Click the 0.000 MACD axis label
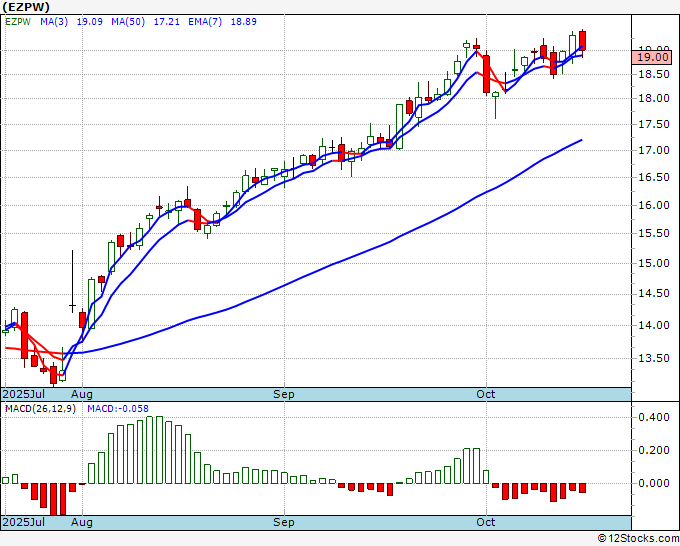The width and height of the screenshot is (680, 546). click(x=654, y=483)
